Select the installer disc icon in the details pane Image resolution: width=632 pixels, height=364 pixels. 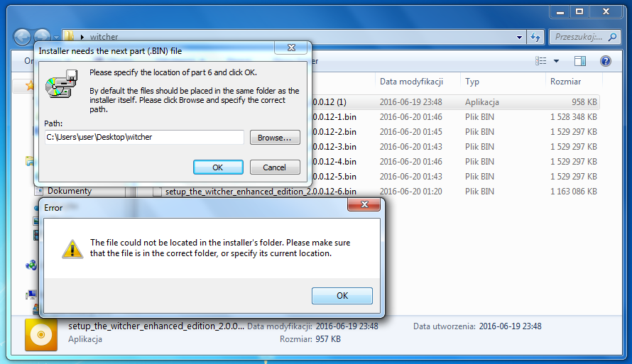[41, 335]
